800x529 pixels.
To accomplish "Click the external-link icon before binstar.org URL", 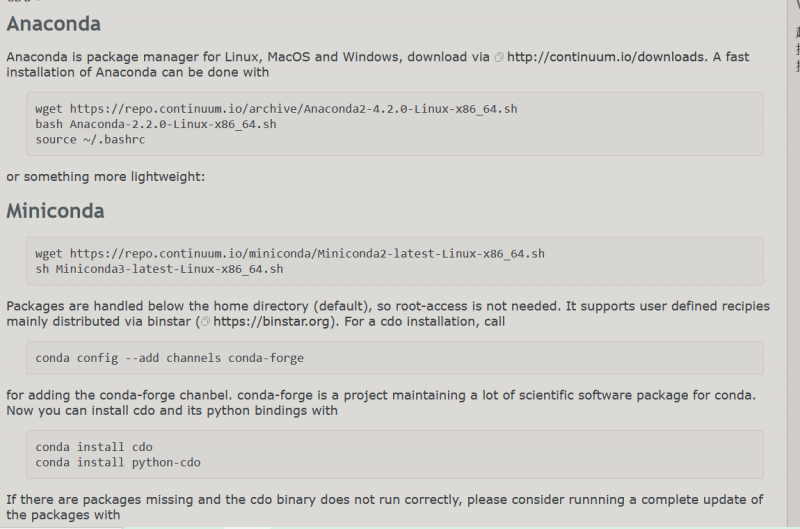I will [x=205, y=322].
